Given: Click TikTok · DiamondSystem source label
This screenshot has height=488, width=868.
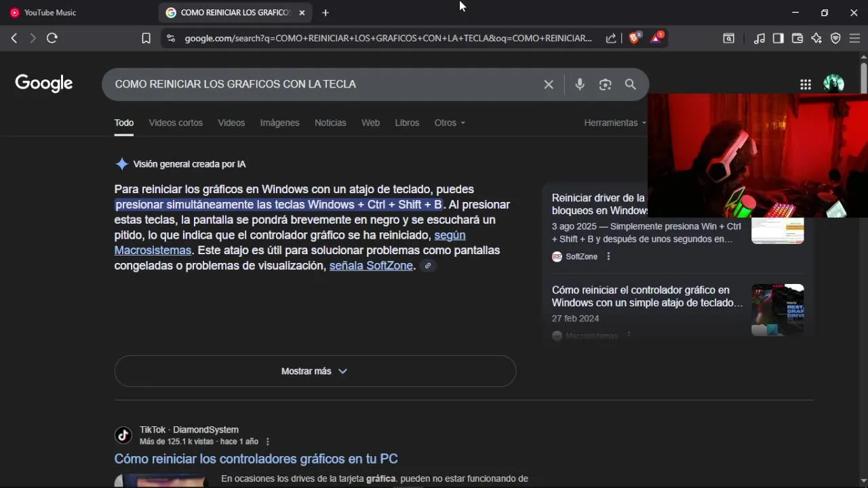Looking at the screenshot, I should [189, 430].
